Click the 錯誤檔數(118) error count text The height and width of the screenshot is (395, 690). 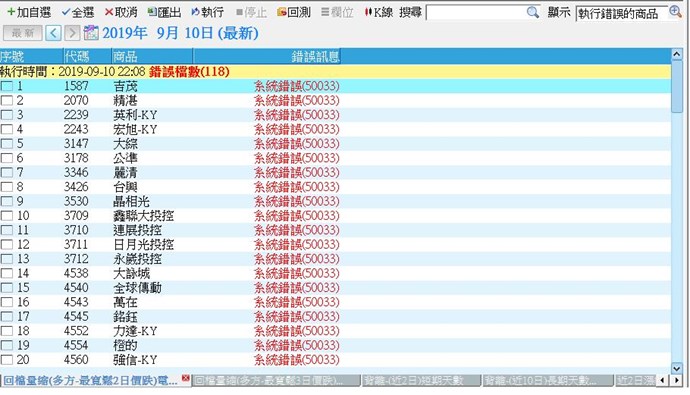189,72
